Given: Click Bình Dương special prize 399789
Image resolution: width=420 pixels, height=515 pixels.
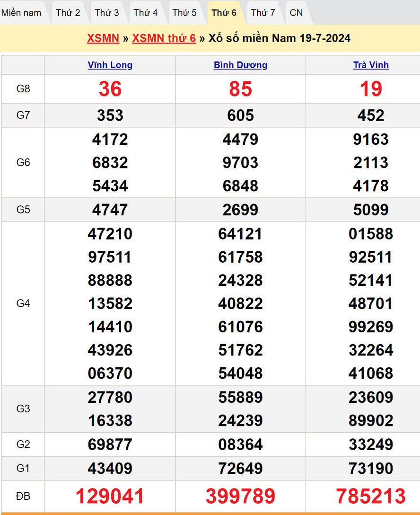Looking at the screenshot, I should pos(240,496).
